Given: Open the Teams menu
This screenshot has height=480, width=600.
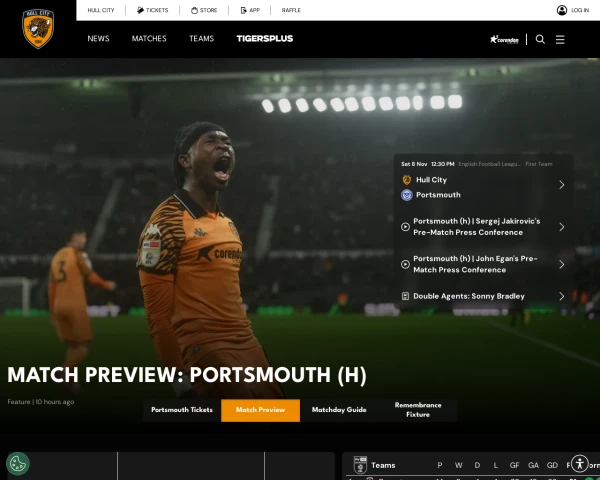Looking at the screenshot, I should point(202,39).
